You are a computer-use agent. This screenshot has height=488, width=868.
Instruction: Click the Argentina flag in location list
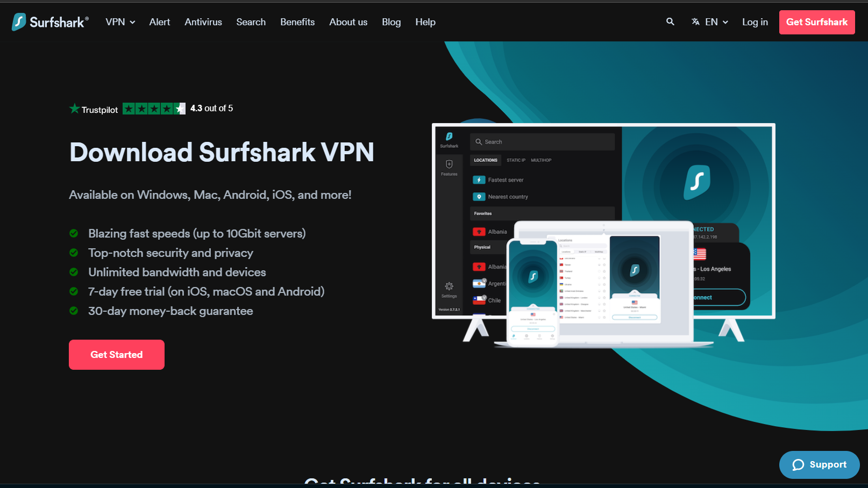tap(479, 283)
